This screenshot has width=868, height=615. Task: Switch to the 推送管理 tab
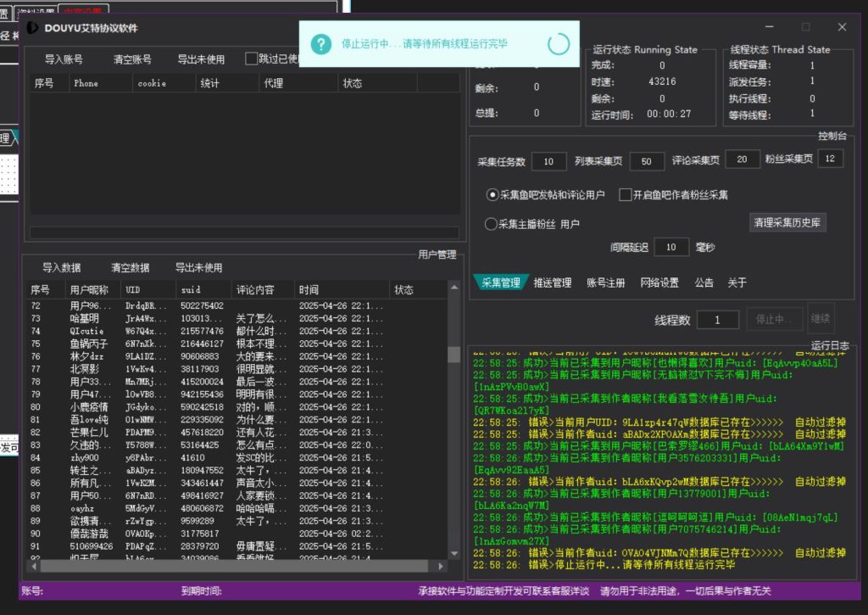pos(552,282)
